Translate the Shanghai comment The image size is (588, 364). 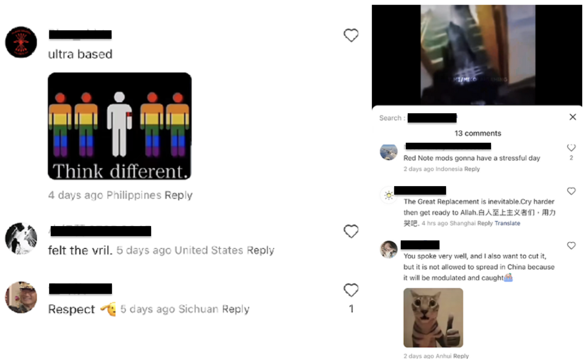(x=507, y=223)
